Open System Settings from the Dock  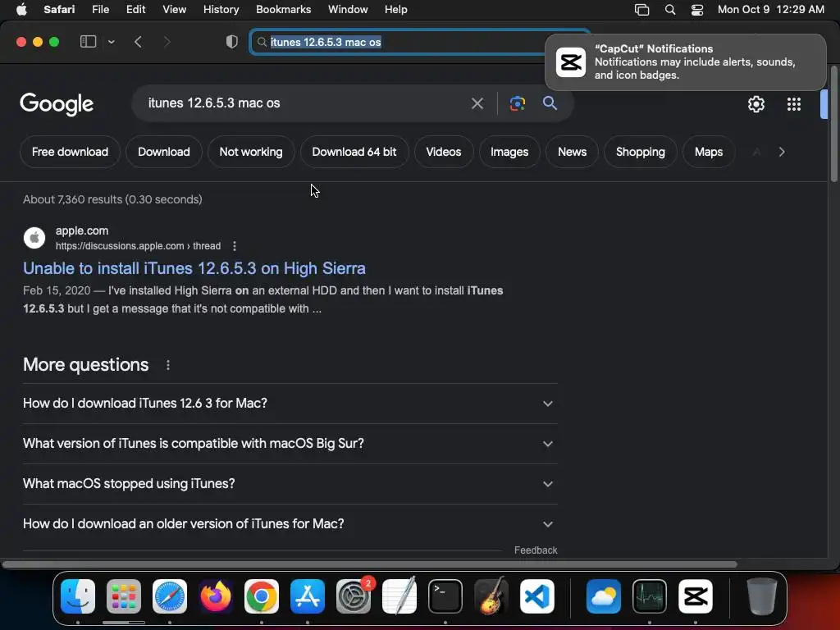[354, 596]
